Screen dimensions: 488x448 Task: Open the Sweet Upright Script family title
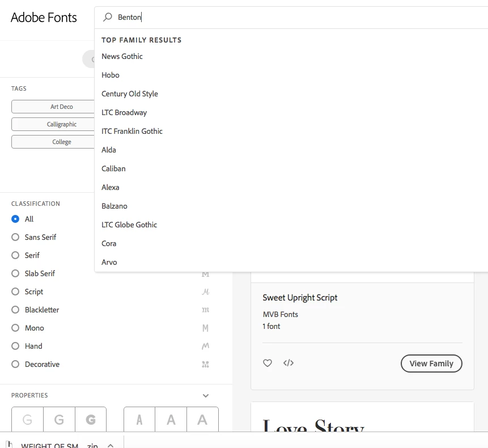(300, 298)
